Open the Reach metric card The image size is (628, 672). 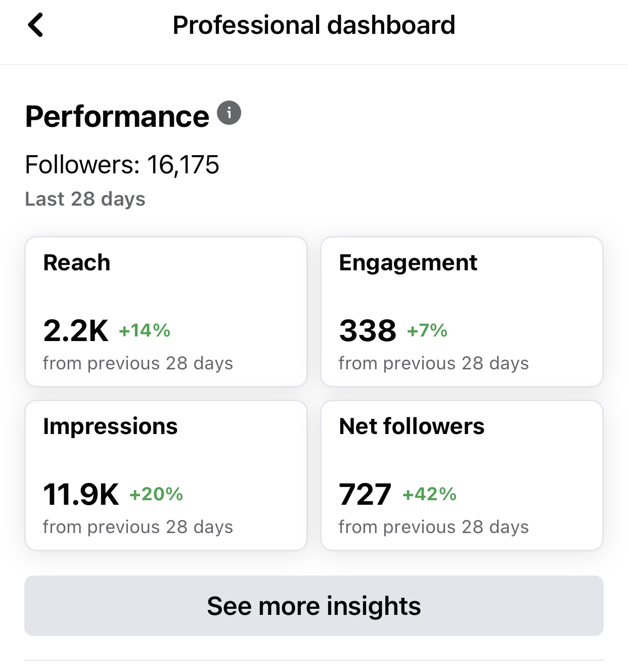(166, 311)
